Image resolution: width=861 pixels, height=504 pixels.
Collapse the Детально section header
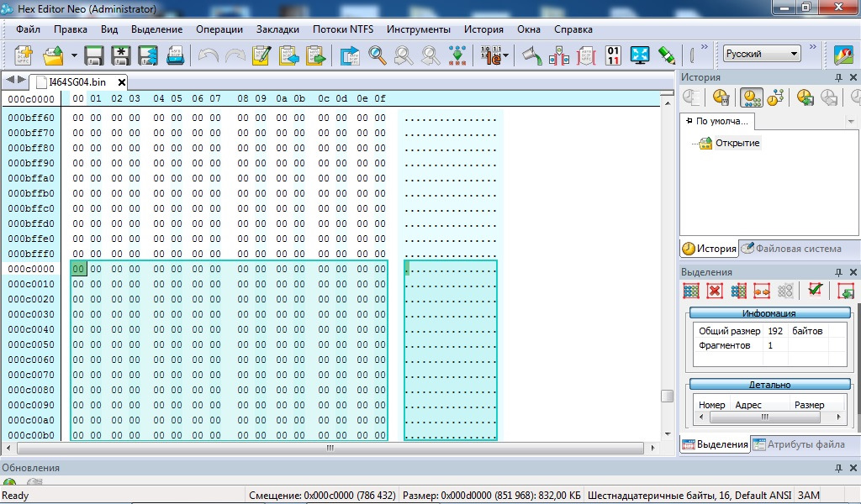(769, 385)
